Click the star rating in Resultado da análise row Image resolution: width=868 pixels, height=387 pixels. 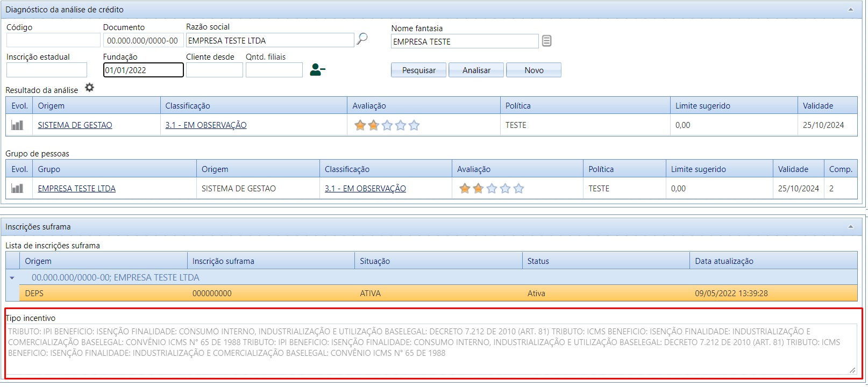click(x=387, y=125)
